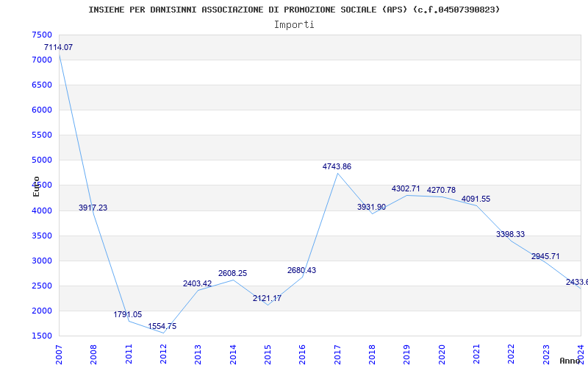The height and width of the screenshot is (368, 588).
Task: Click the chart title with the association name
Action: click(x=294, y=10)
